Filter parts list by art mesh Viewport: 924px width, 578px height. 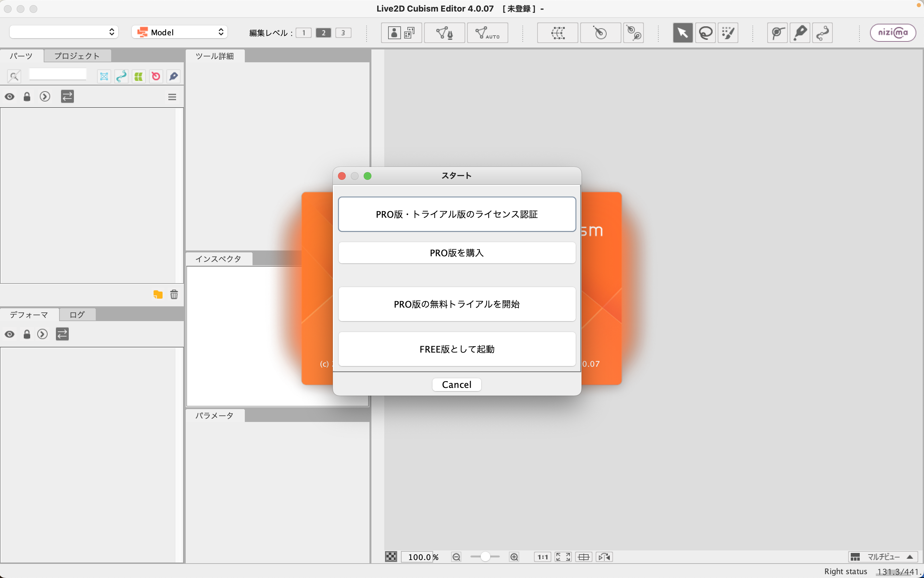pos(104,76)
